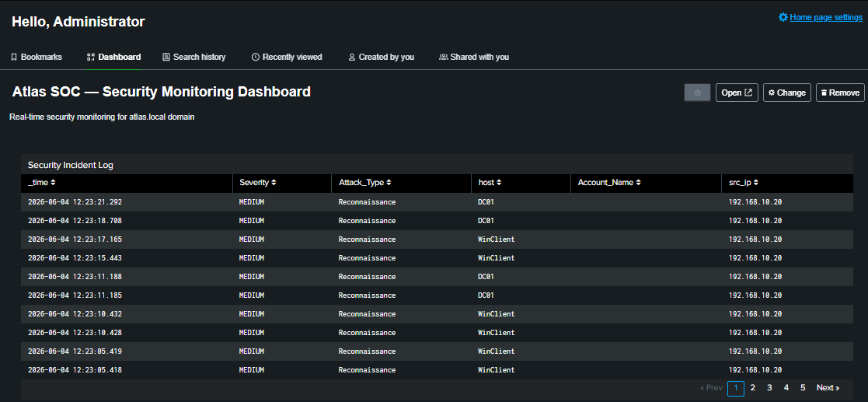Sort by Account_Name column arrows
868x402 pixels.
[638, 182]
